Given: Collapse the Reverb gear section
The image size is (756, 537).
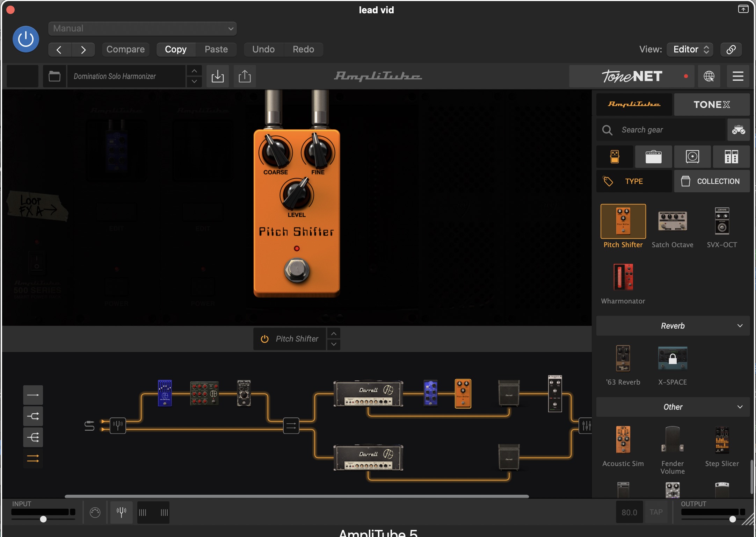Looking at the screenshot, I should [740, 326].
